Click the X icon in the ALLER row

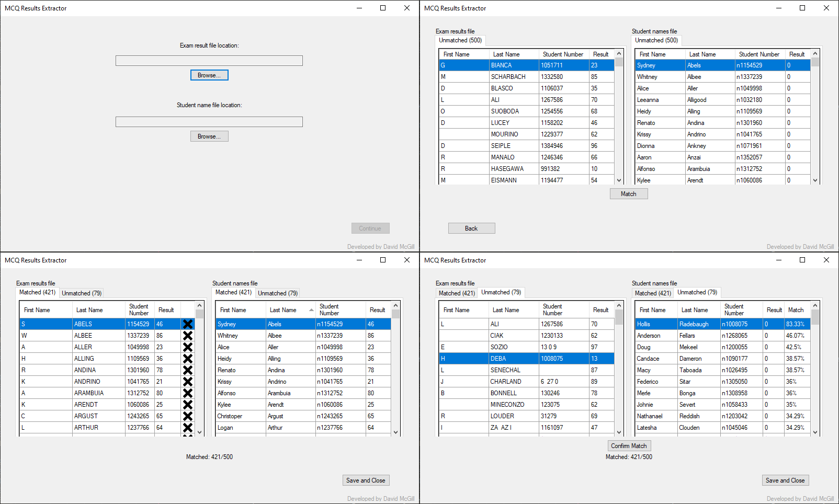[x=188, y=347]
